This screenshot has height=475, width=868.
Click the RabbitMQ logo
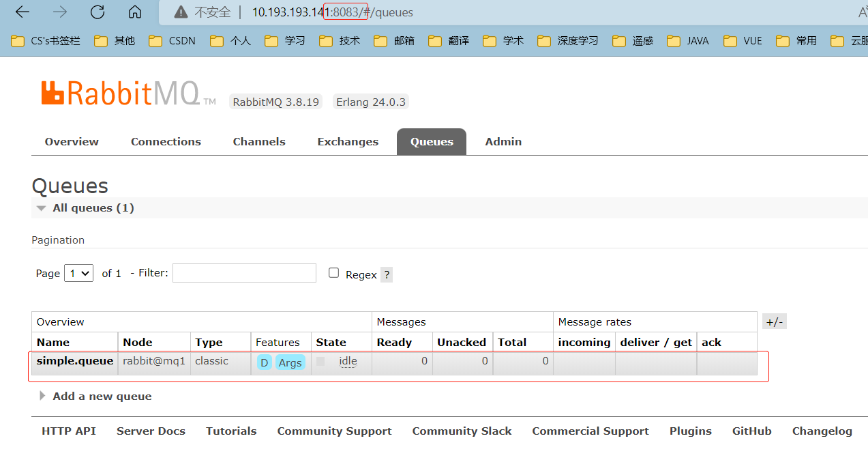click(129, 93)
